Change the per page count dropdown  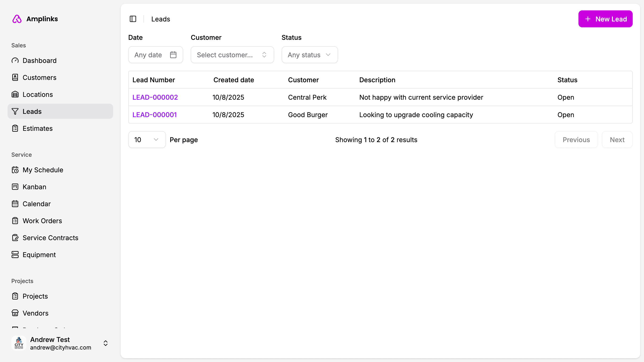click(147, 140)
